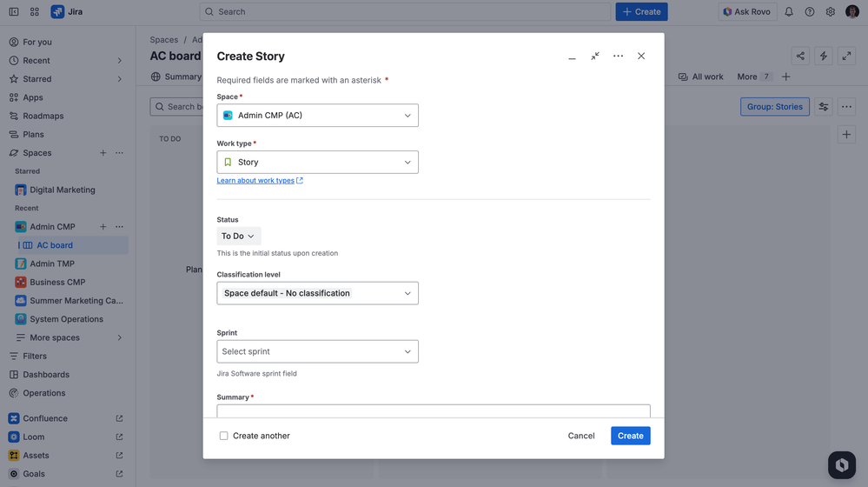Enable the Create another checkbox

(223, 436)
